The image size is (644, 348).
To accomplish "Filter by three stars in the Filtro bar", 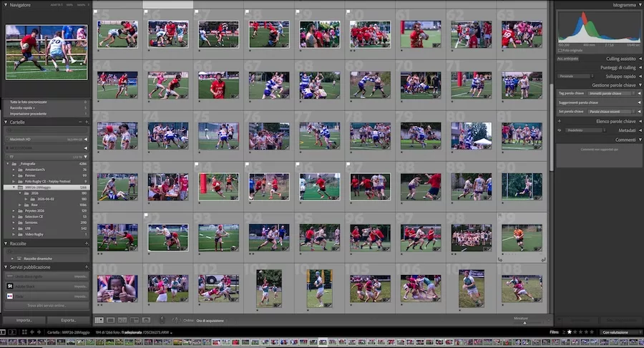I will click(x=581, y=332).
